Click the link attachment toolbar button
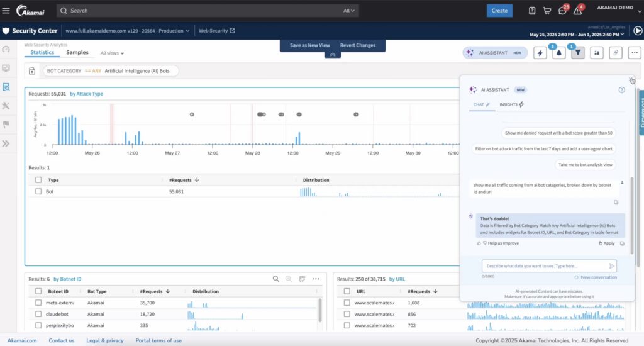644x346 pixels. click(x=615, y=53)
